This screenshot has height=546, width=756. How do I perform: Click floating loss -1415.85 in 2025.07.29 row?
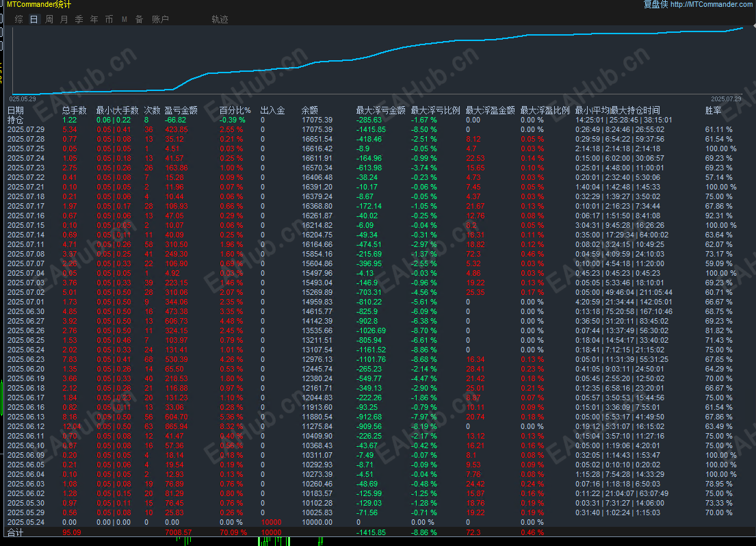372,130
